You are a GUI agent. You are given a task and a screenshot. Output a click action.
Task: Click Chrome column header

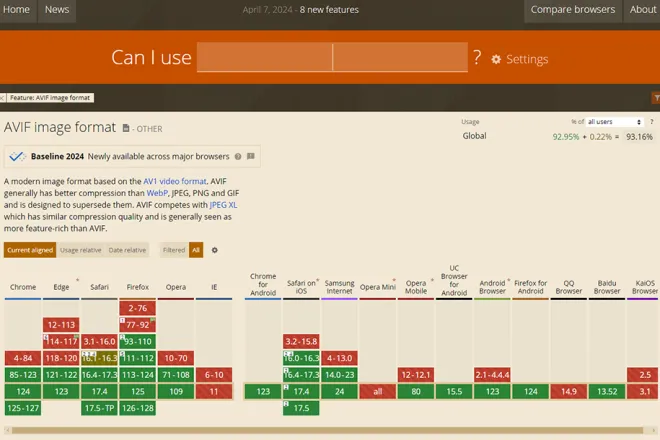pos(23,287)
